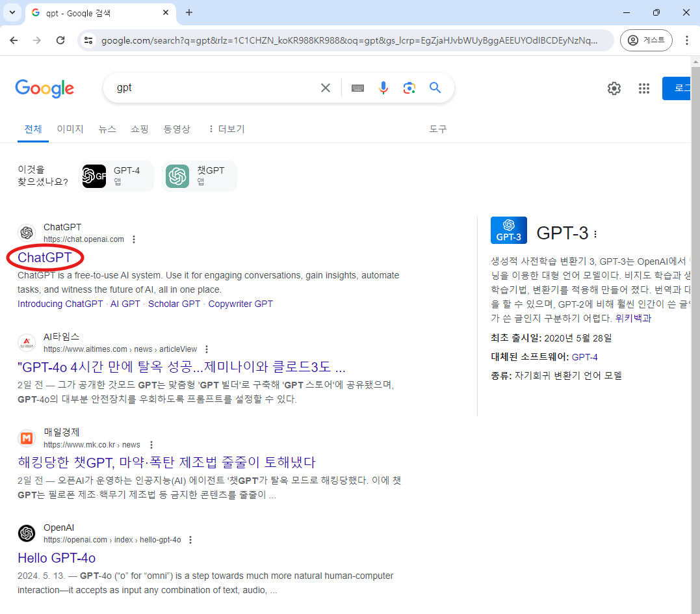The height and width of the screenshot is (614, 700).
Task: Click the address bar URL
Action: (349, 41)
